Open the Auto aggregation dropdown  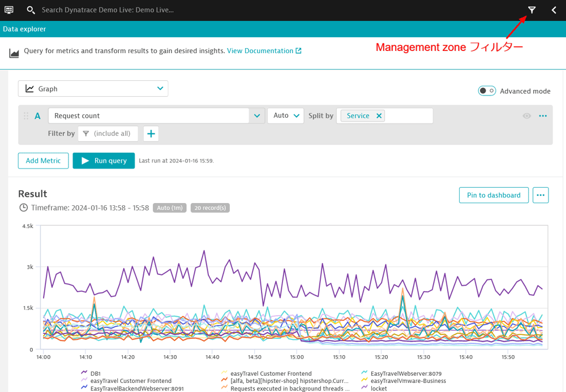(x=285, y=116)
